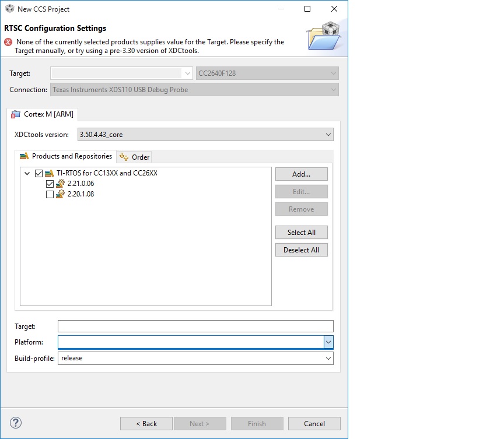This screenshot has width=504, height=439.
Task: Switch to the Order tab
Action: [x=134, y=157]
